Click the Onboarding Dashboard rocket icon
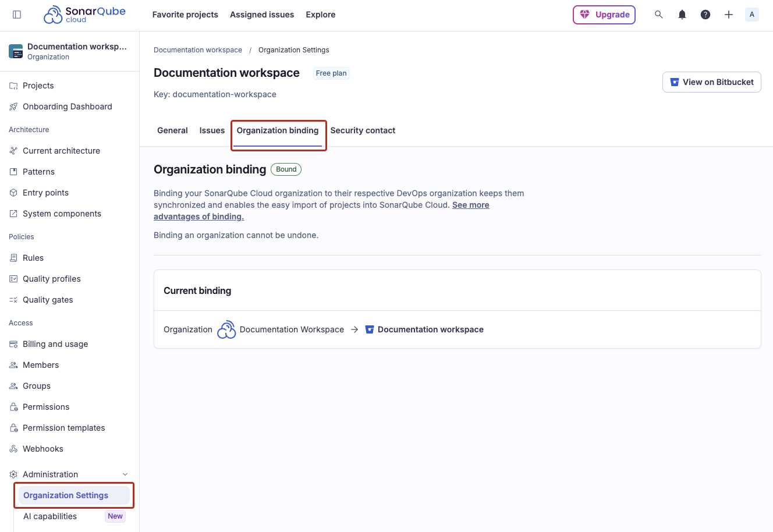Screen dimensions: 773x532 point(13,107)
